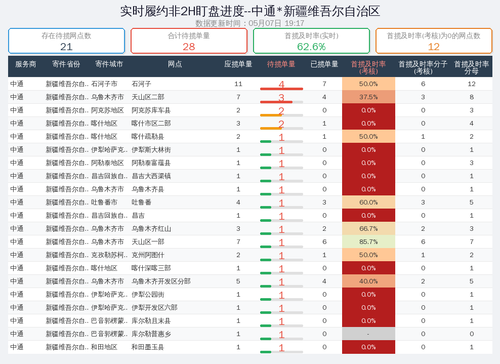
Task: Click the 石河子市 city cell
Action: click(x=104, y=84)
